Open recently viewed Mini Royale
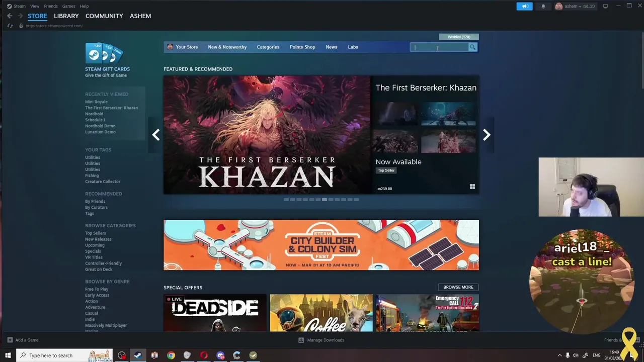644x362 pixels. 96,102
